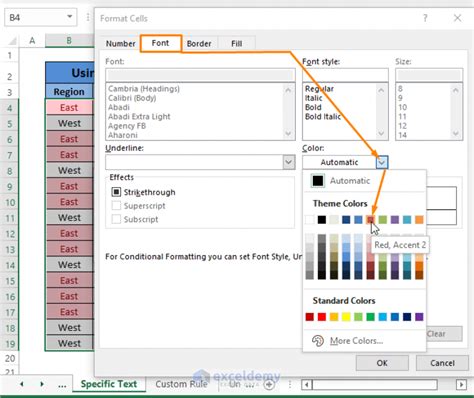The width and height of the screenshot is (474, 398).
Task: Open the Underline dropdown
Action: (289, 162)
